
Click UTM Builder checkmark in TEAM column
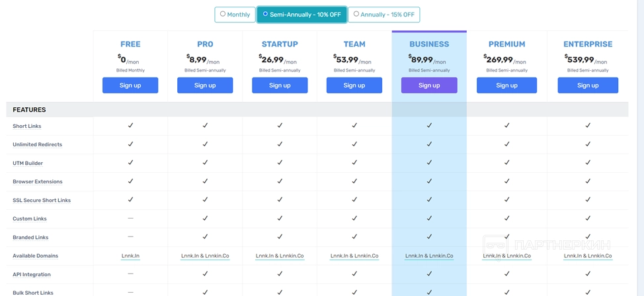(354, 162)
